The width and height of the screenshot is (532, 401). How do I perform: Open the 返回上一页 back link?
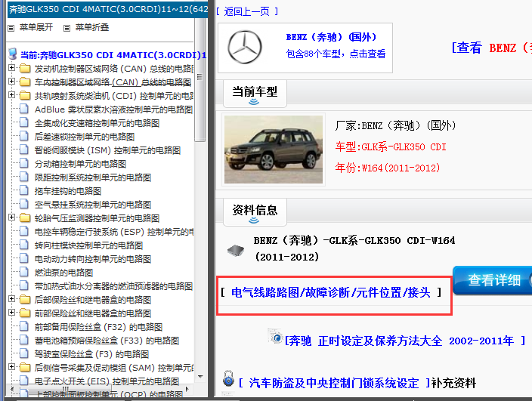click(247, 11)
